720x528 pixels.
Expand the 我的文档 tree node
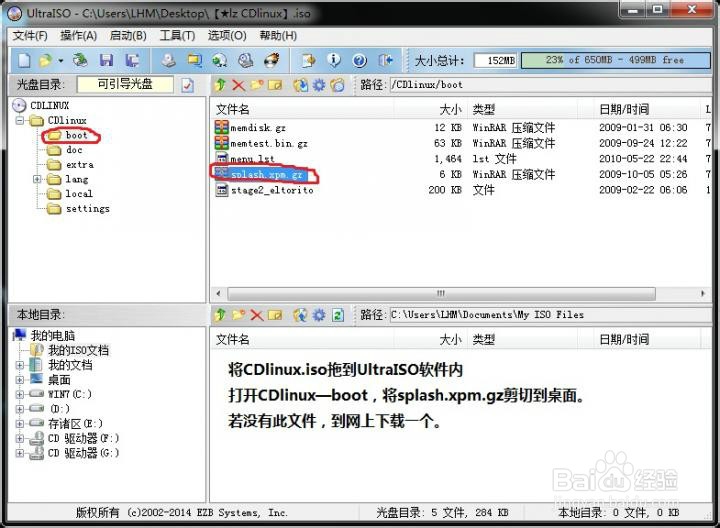click(x=20, y=365)
